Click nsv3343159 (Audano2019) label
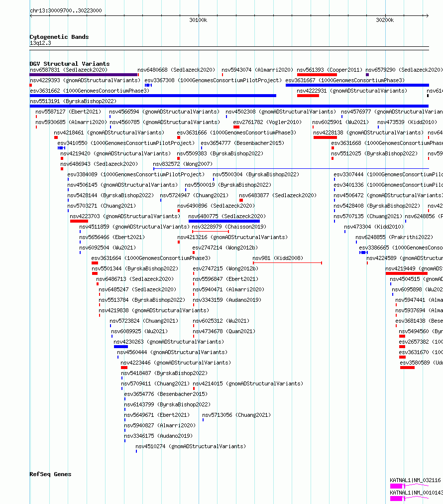This screenshot has width=443, height=504. pyautogui.click(x=227, y=300)
